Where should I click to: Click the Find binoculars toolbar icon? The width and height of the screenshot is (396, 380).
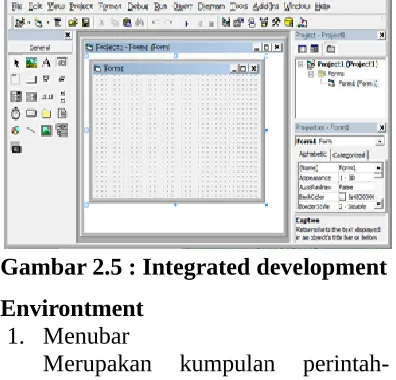[140, 23]
